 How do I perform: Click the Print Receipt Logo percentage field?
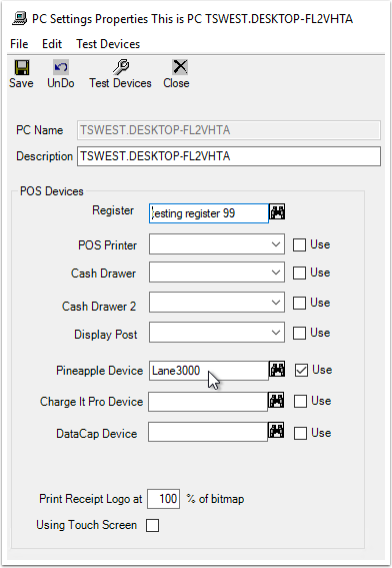163,499
